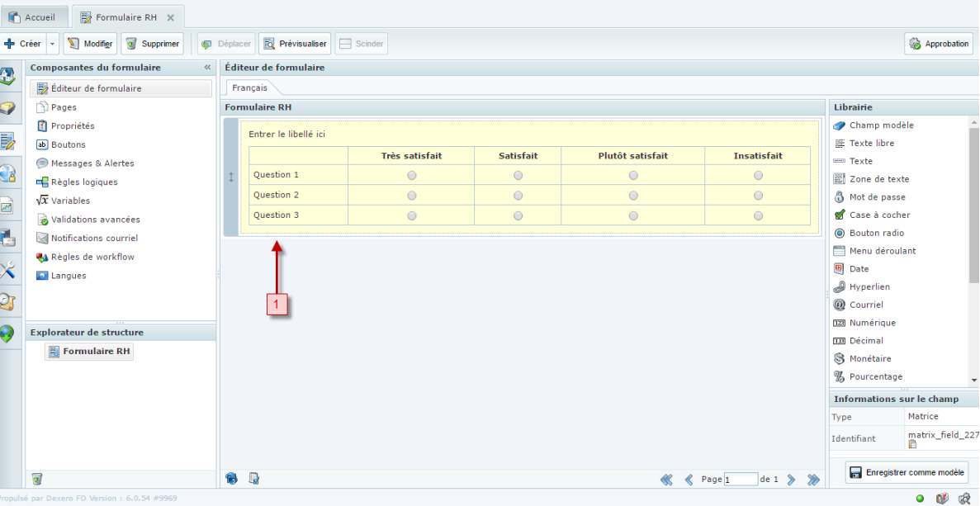Click the page number input field
Screen dimensions: 980x506
741,480
